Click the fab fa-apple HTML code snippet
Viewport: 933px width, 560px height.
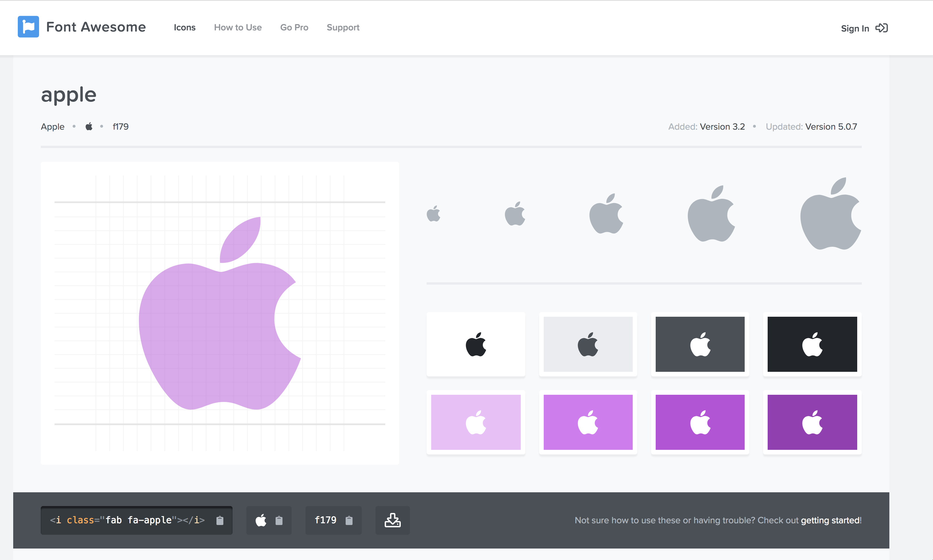127,520
